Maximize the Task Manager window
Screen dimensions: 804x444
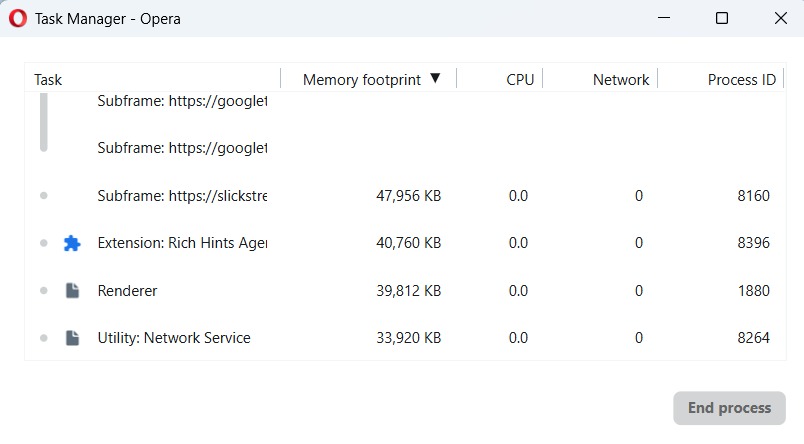coord(722,18)
